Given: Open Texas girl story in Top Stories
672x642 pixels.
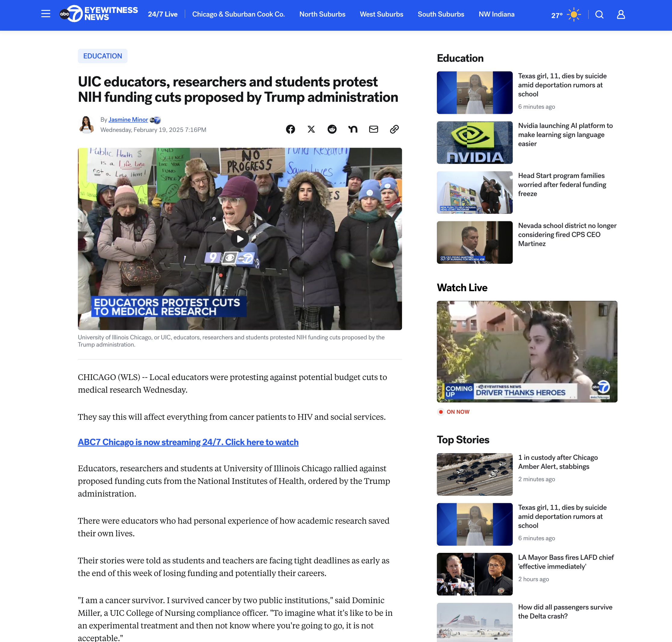Looking at the screenshot, I should coord(562,517).
